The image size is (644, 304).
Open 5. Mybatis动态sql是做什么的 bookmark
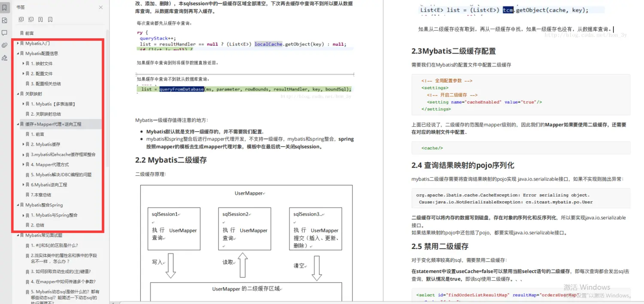click(x=65, y=297)
